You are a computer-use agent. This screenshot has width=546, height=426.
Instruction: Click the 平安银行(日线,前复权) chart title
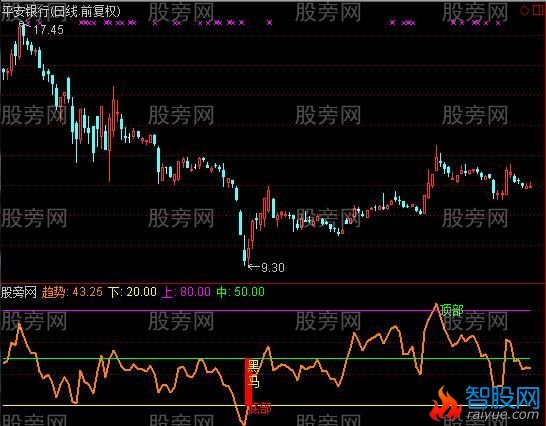tap(61, 11)
